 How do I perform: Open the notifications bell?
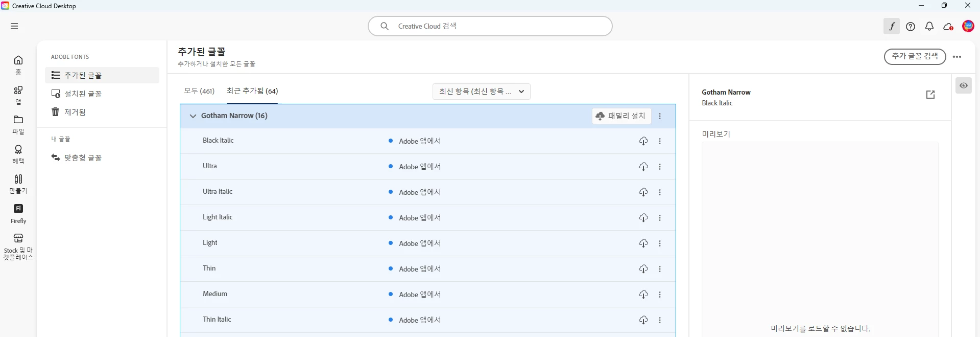(929, 27)
